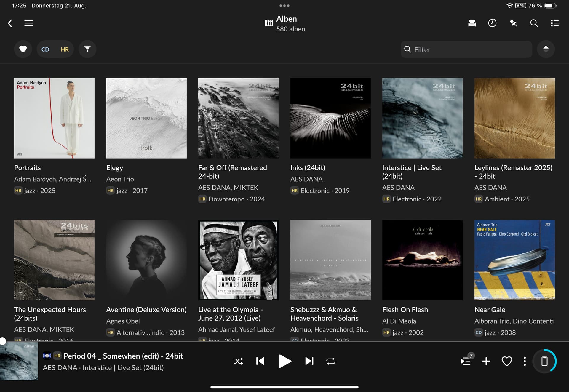The width and height of the screenshot is (569, 392).
Task: Tap the Wi-Fi status icon
Action: [509, 6]
